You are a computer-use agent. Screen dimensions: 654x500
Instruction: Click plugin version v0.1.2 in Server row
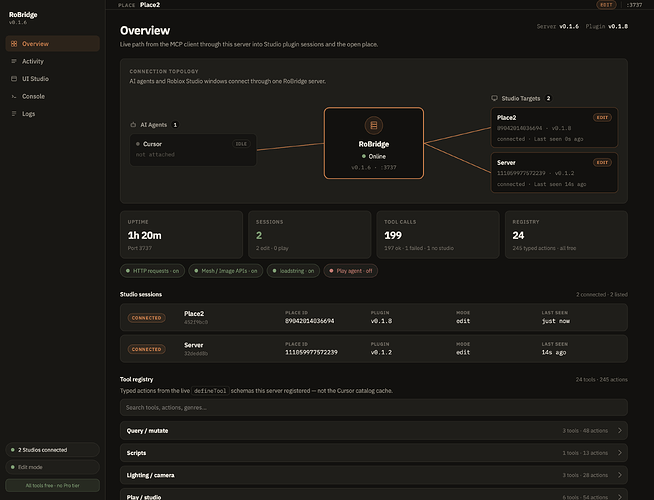pyautogui.click(x=381, y=352)
